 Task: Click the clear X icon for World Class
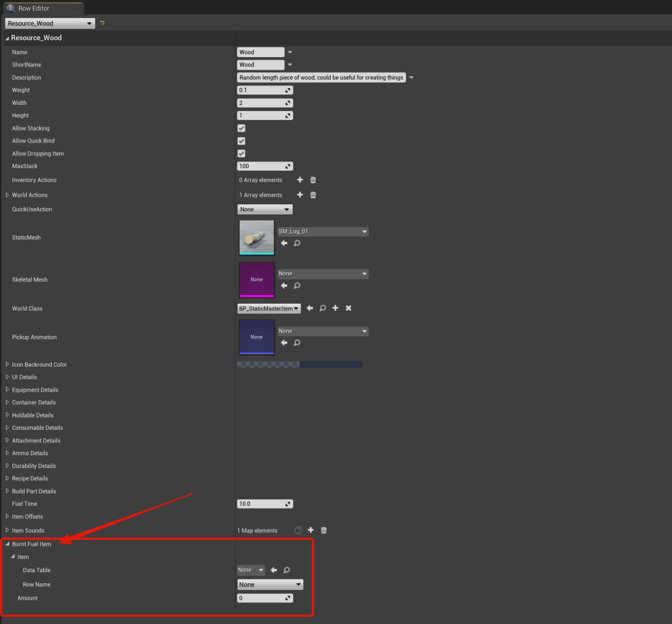(348, 308)
